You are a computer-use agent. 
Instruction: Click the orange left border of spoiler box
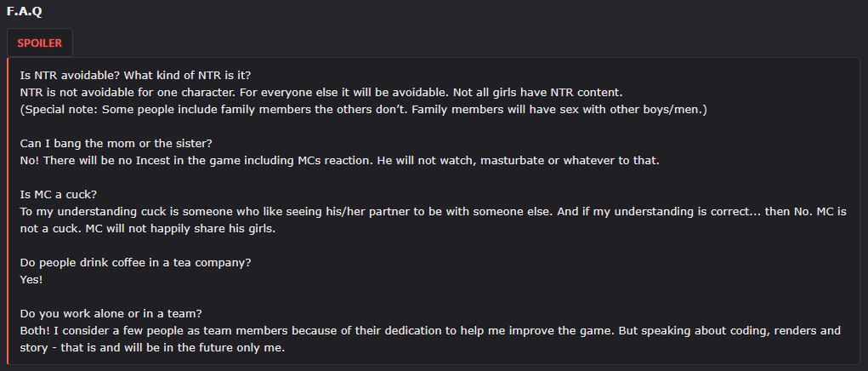(x=9, y=211)
